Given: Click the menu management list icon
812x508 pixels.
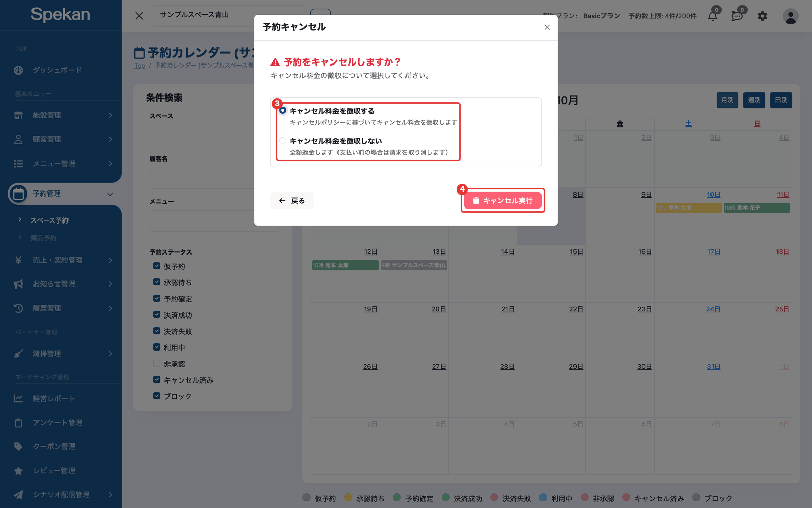Looking at the screenshot, I should point(18,164).
